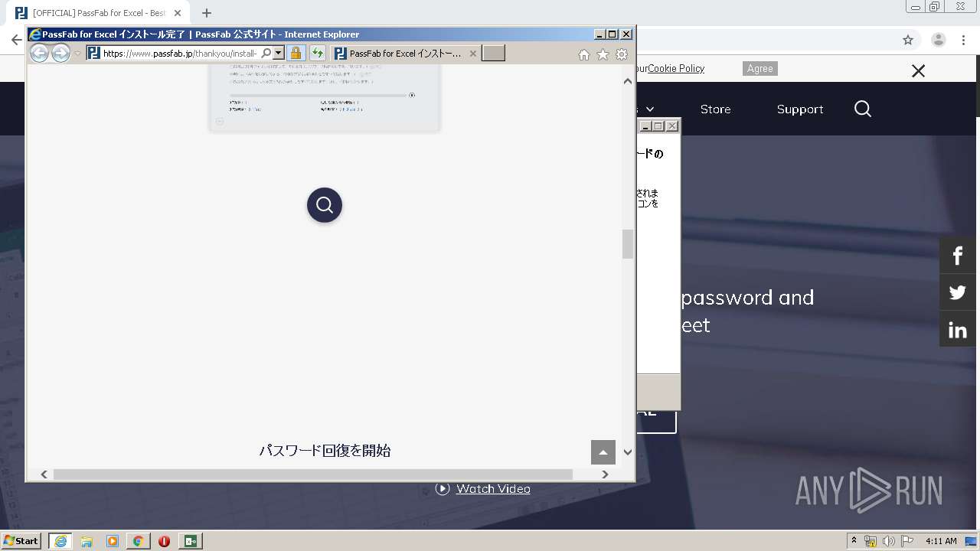Click the back-to-top arrow button on page

pyautogui.click(x=603, y=452)
